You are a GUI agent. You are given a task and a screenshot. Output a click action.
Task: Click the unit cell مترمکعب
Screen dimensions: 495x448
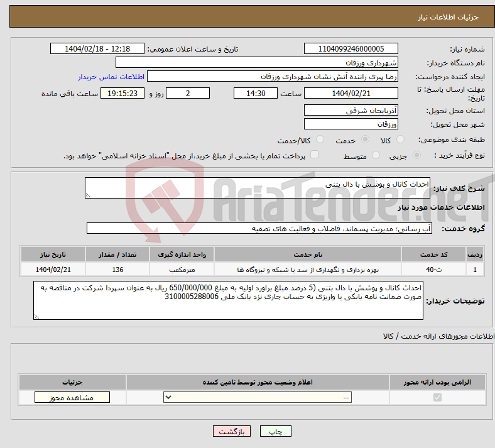182,270
